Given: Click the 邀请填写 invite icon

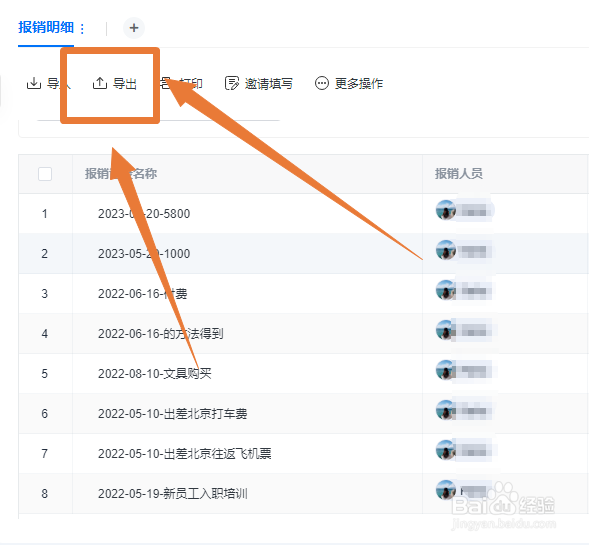Looking at the screenshot, I should (232, 83).
